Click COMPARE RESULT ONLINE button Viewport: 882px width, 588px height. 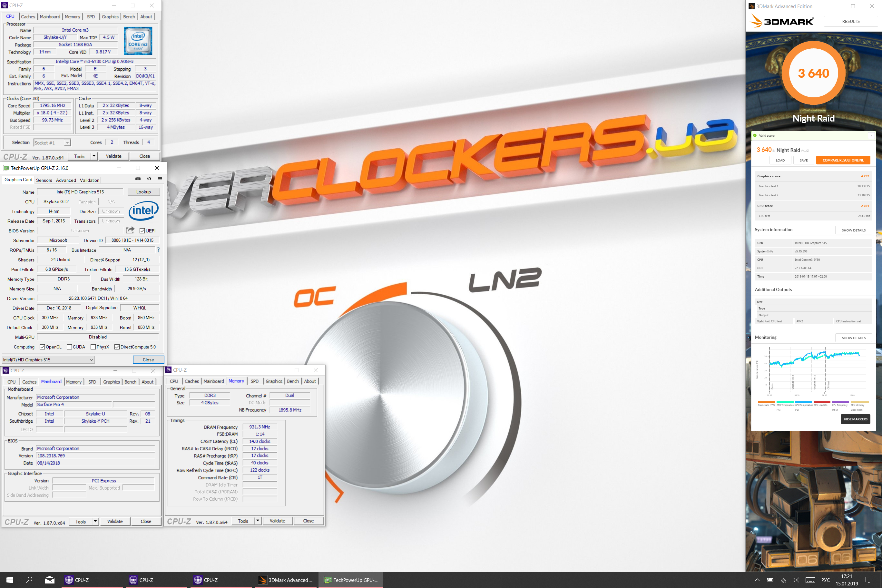[x=843, y=160]
